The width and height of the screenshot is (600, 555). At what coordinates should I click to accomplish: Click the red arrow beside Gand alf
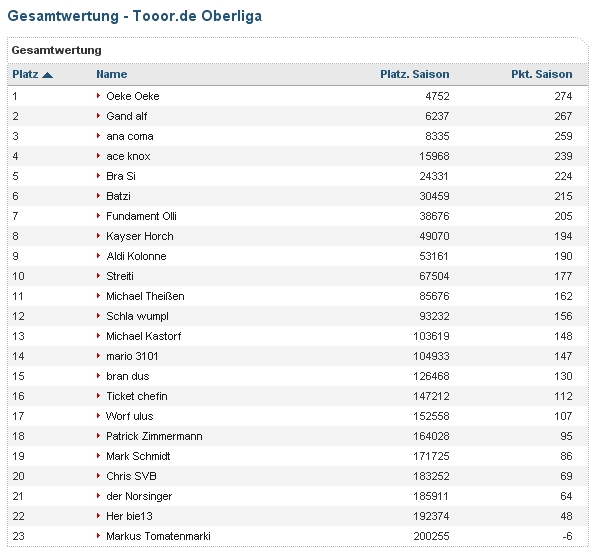(x=99, y=116)
